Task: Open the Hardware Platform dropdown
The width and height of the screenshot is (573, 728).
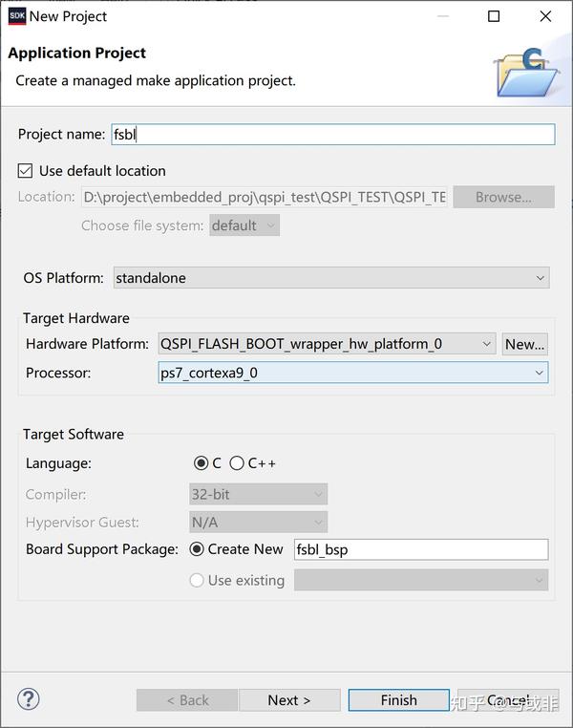Action: pyautogui.click(x=327, y=344)
